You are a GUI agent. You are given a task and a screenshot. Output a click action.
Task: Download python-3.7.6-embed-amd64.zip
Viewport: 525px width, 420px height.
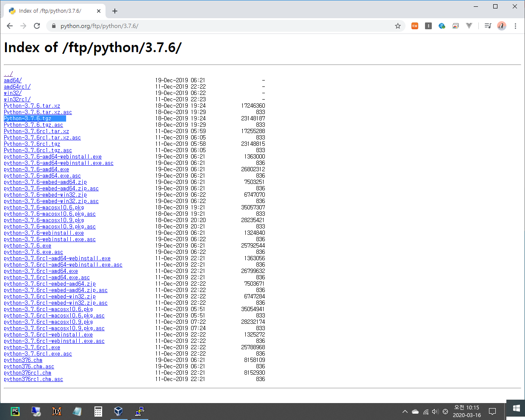(x=45, y=182)
